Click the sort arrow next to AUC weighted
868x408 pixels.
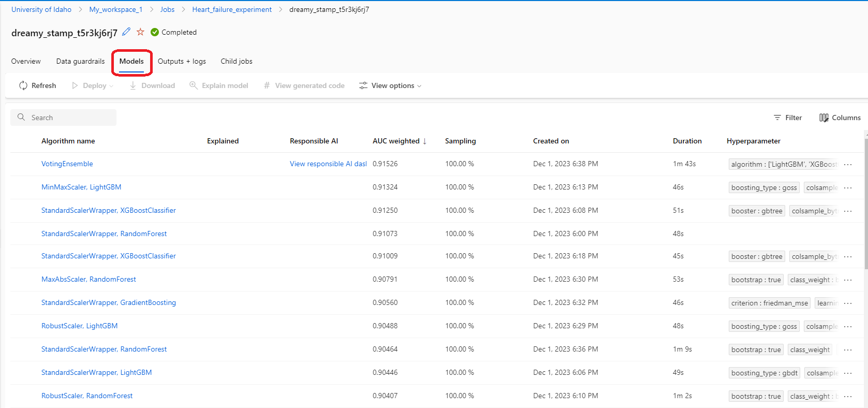[x=425, y=141]
